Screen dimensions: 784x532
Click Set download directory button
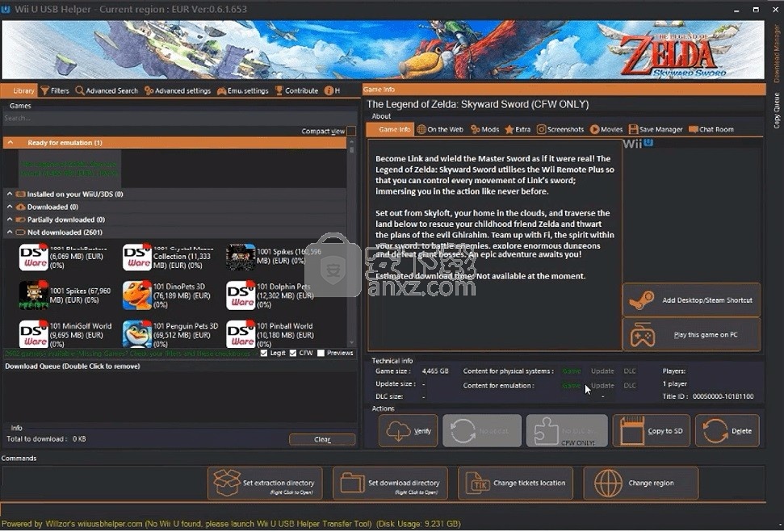tap(390, 484)
